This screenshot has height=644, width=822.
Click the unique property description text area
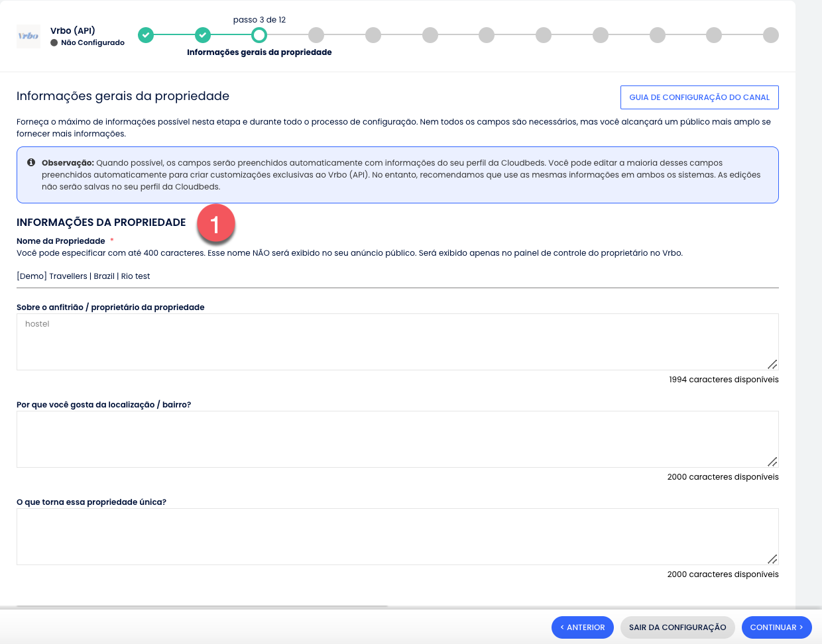pyautogui.click(x=397, y=536)
